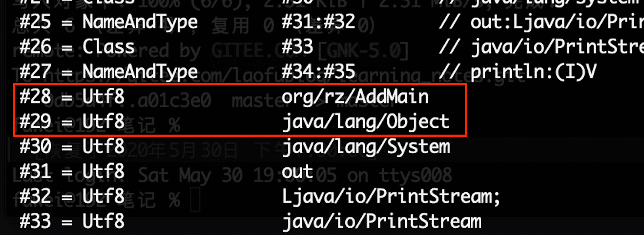The image size is (644, 235).
Task: Click Ljava/io/PrintStream; descriptor text
Action: [x=391, y=197]
